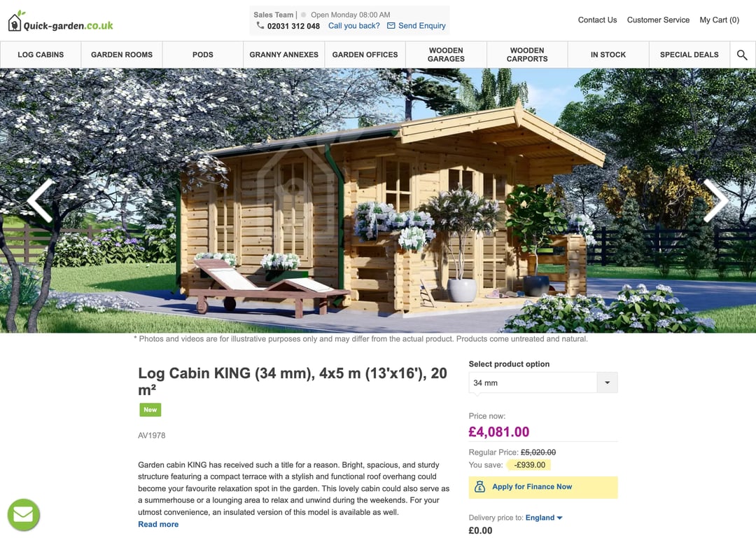Click the log cabin hero image

378,200
